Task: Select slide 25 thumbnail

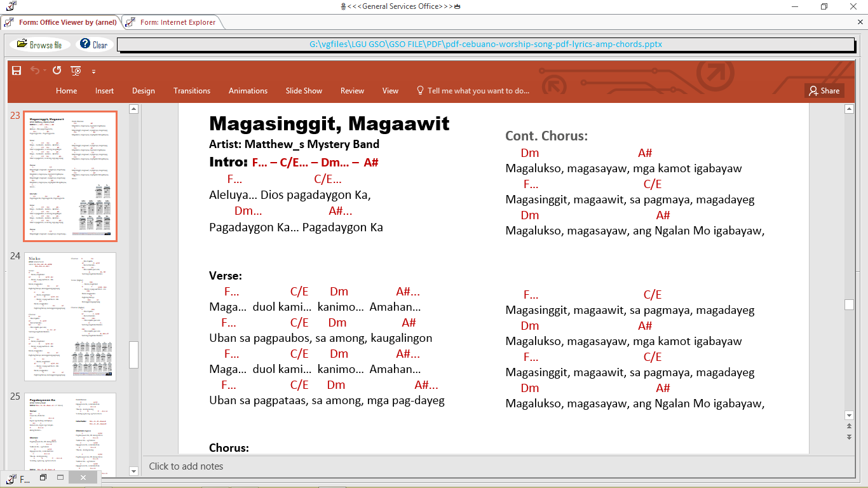Action: tap(70, 435)
